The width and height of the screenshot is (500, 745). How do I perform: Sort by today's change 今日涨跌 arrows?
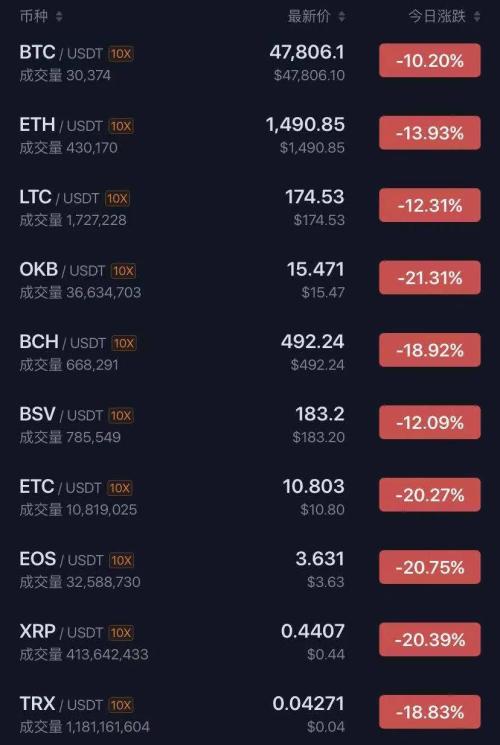click(477, 17)
